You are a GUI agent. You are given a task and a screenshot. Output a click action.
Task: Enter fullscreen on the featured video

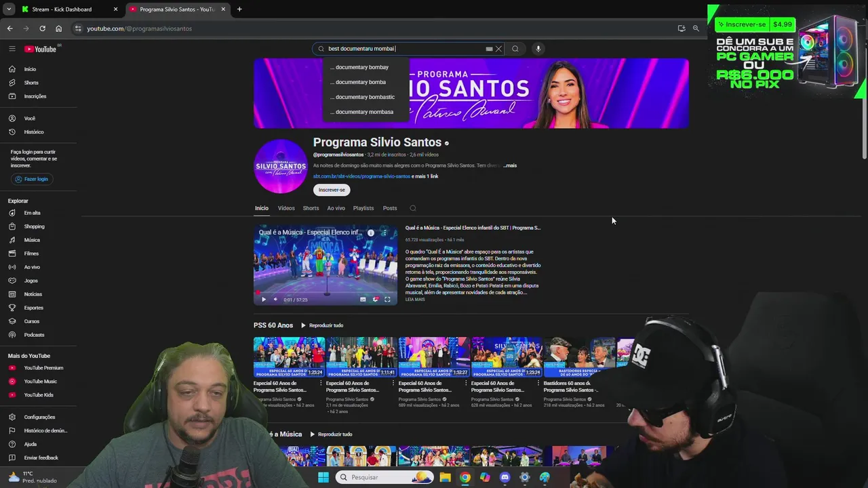pos(387,299)
